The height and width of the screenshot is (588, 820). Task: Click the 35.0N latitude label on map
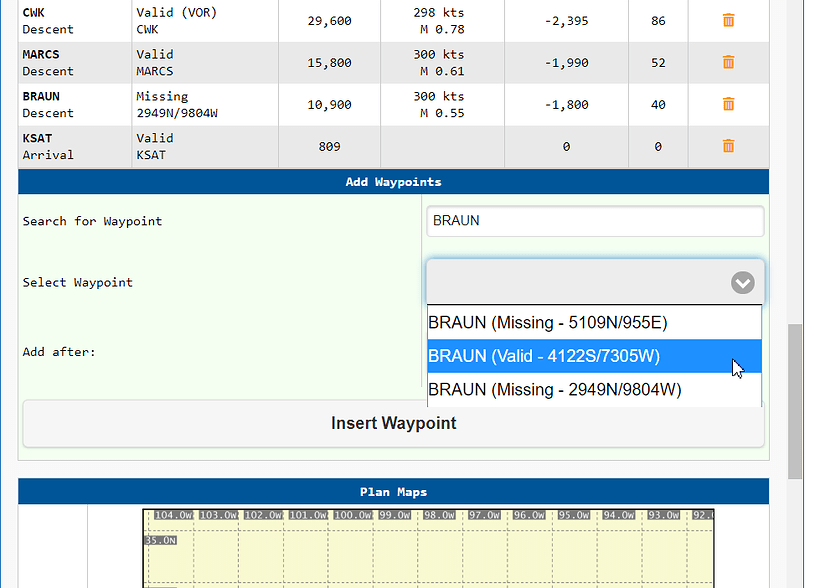coord(161,540)
